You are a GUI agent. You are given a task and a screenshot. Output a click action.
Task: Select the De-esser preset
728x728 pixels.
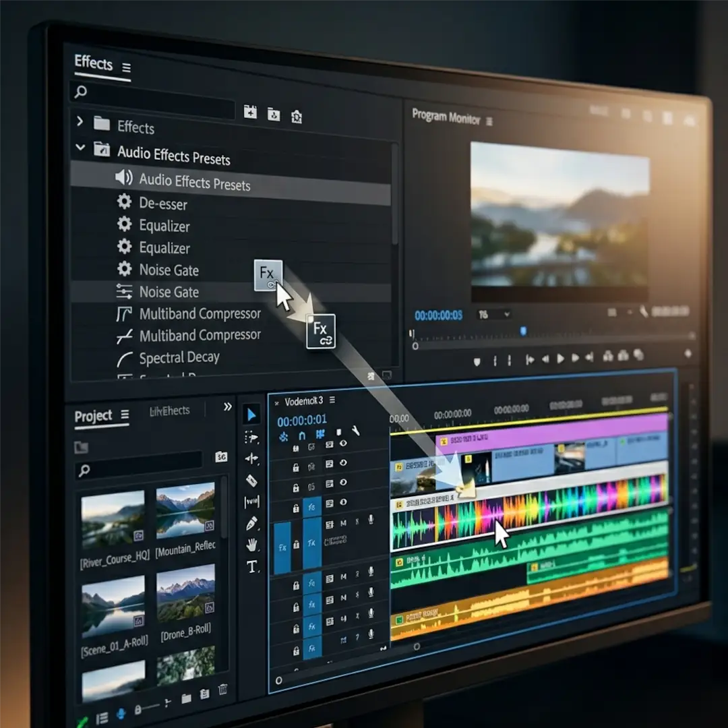(x=163, y=204)
